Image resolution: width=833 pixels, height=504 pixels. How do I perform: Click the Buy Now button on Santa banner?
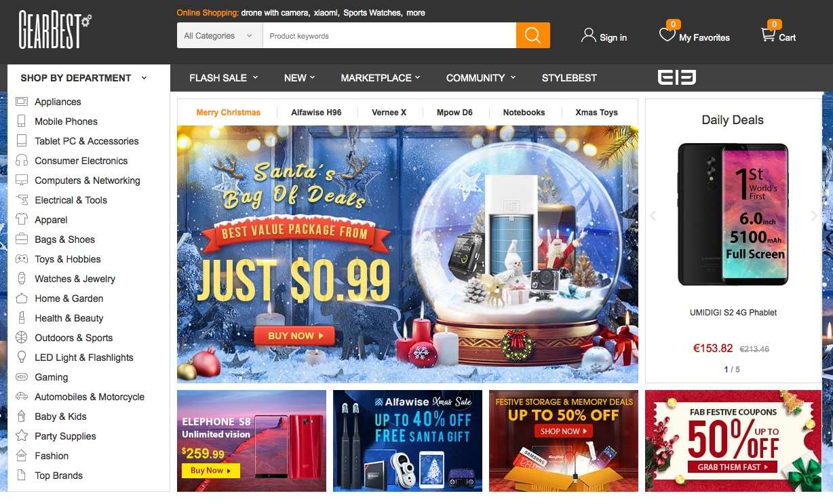point(294,335)
